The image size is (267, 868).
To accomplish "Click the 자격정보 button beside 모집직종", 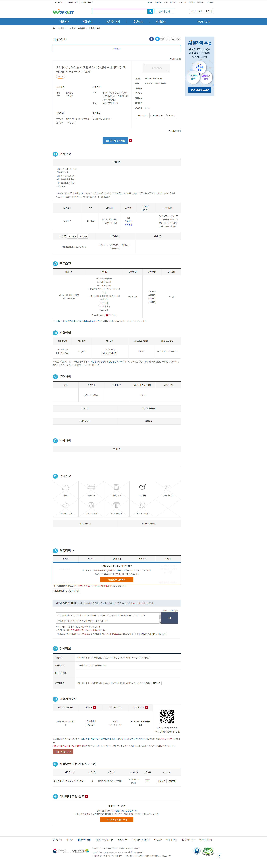I will [83, 237].
